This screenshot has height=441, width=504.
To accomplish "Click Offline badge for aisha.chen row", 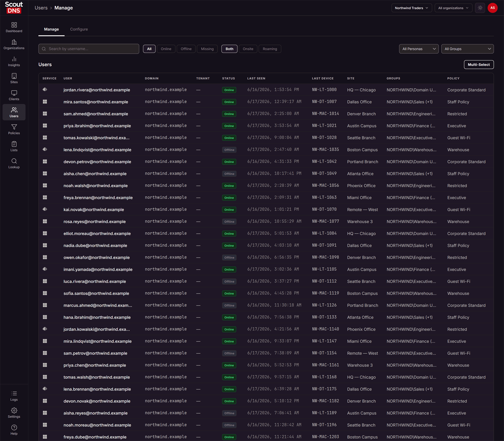I will (x=229, y=174).
